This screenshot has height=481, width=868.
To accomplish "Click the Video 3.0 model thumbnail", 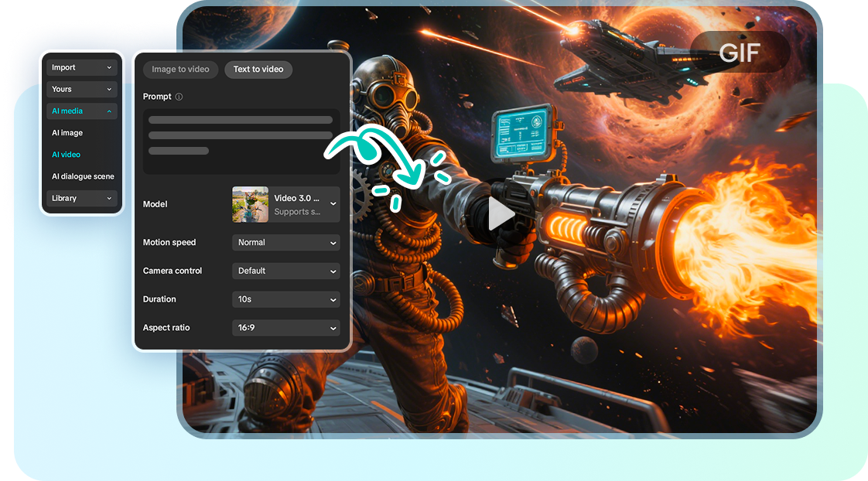I will click(x=250, y=204).
